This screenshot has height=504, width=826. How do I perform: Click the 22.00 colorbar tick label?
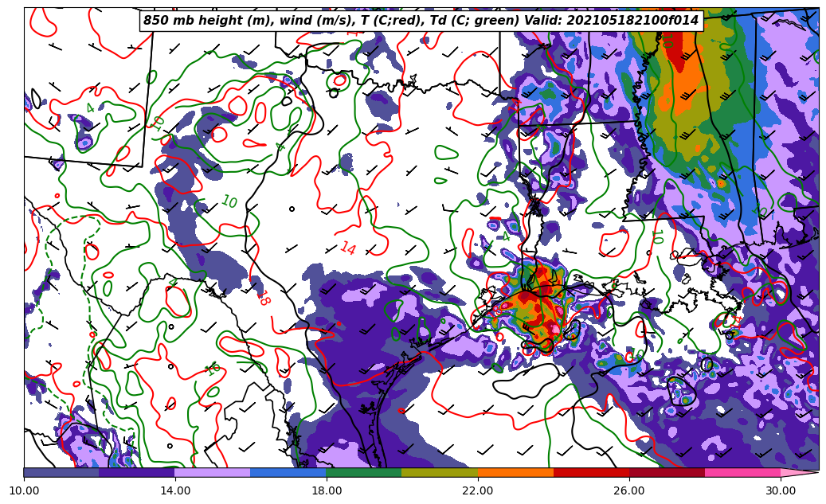[x=478, y=490]
